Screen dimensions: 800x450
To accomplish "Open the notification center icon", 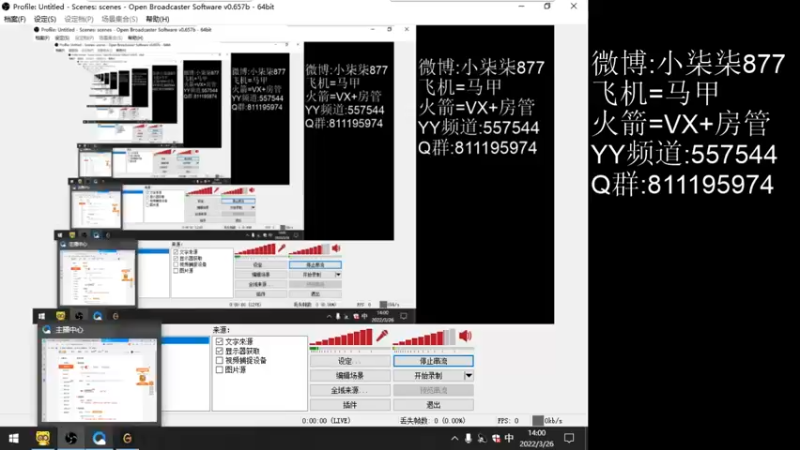I will 569,438.
